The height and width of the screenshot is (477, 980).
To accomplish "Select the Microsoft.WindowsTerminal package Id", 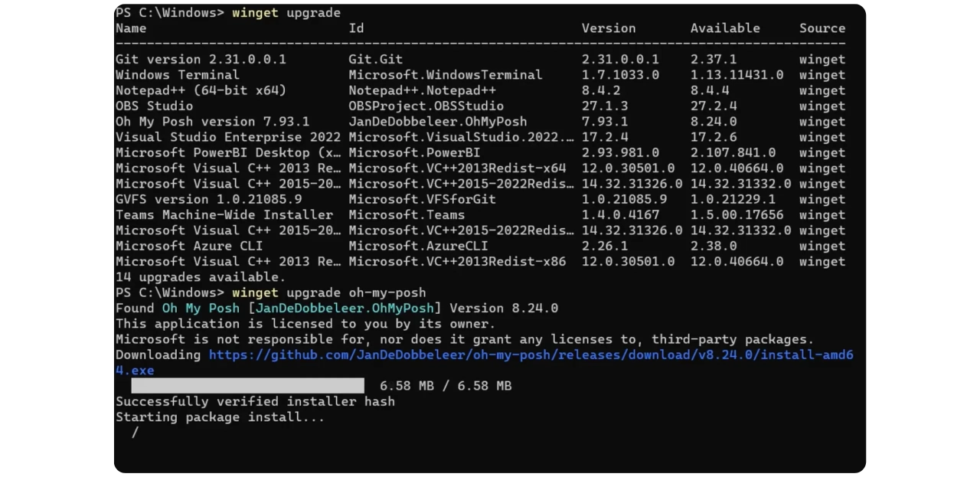I will [445, 75].
